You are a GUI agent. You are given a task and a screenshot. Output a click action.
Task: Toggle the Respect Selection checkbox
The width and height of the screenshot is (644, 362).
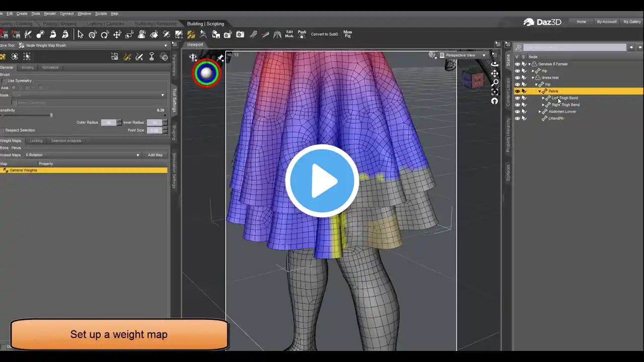(3, 130)
